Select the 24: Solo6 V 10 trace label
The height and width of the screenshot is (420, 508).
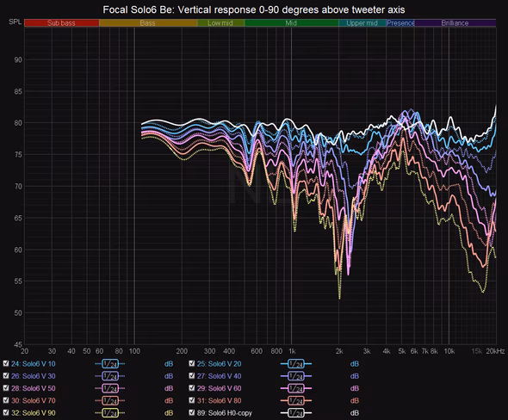34,364
